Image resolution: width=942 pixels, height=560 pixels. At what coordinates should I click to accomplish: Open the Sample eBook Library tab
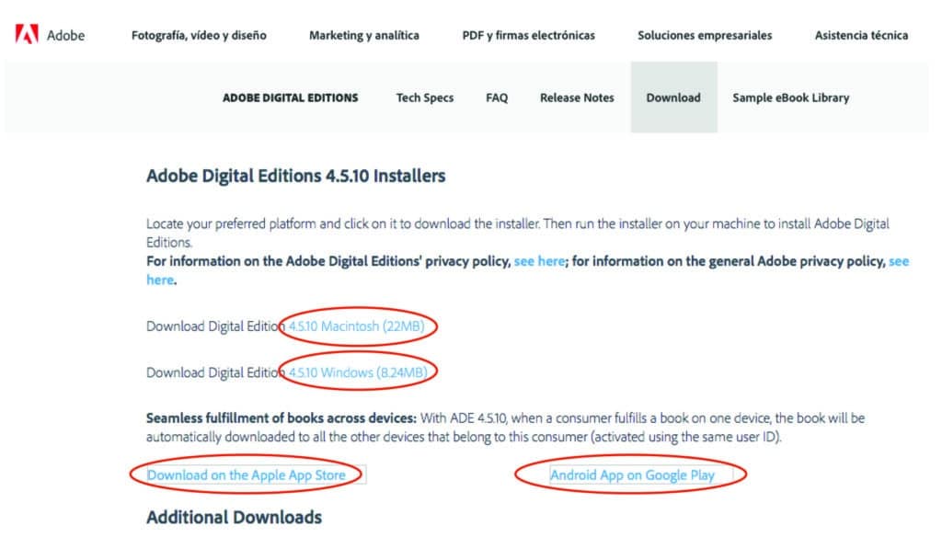tap(790, 97)
